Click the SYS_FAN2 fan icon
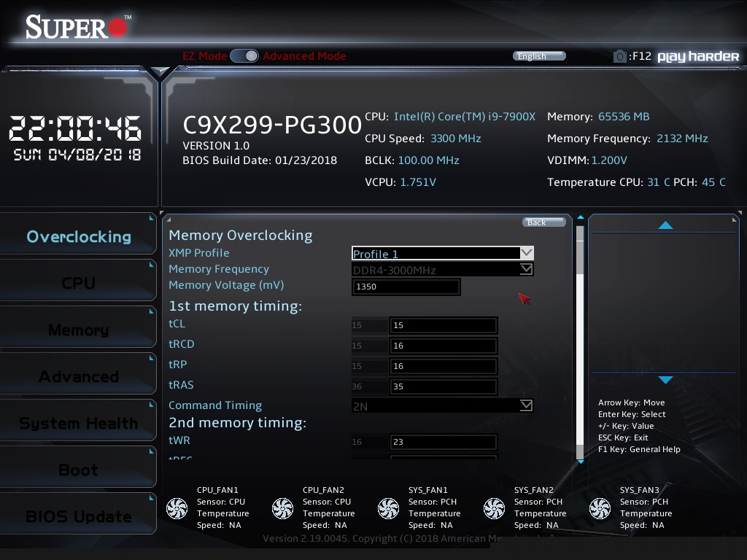This screenshot has height=560, width=747. [494, 508]
